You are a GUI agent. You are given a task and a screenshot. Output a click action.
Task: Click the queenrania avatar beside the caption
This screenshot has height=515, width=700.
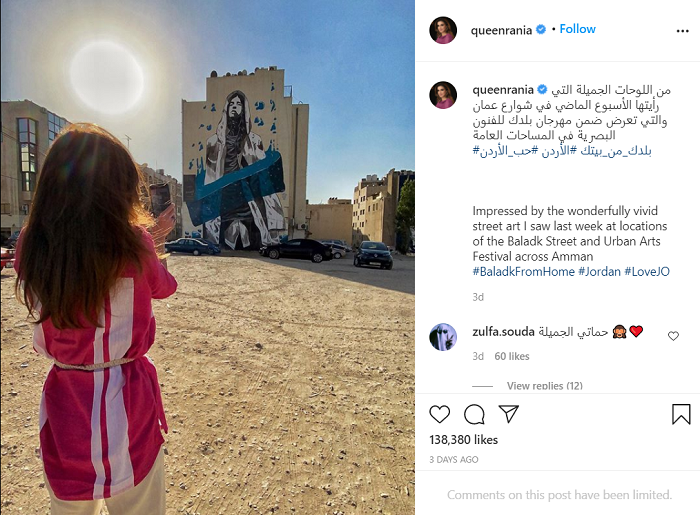(443, 95)
